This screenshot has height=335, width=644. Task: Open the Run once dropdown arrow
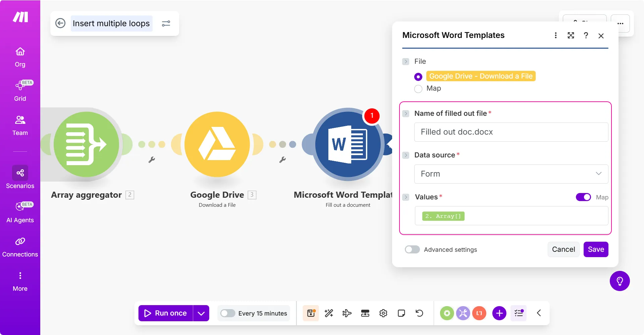(x=201, y=313)
